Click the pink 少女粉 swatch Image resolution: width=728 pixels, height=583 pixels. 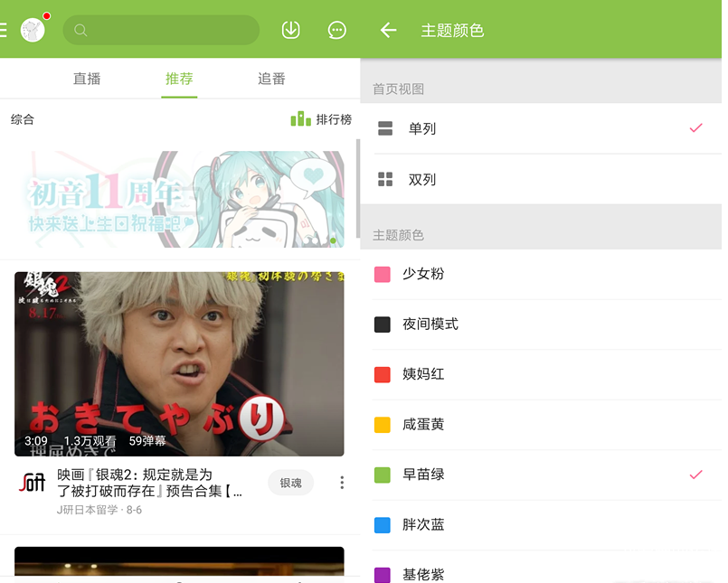click(x=383, y=274)
